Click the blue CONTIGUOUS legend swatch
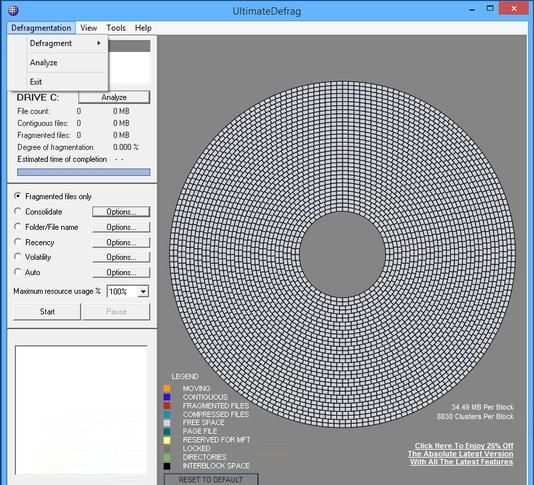Viewport: 534px width, 485px height. tap(167, 397)
